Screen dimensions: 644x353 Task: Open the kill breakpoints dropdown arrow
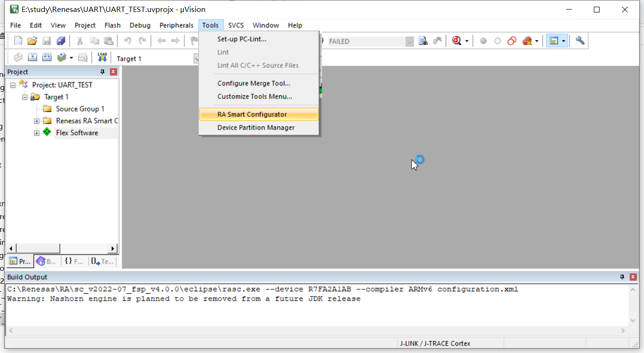(x=537, y=41)
